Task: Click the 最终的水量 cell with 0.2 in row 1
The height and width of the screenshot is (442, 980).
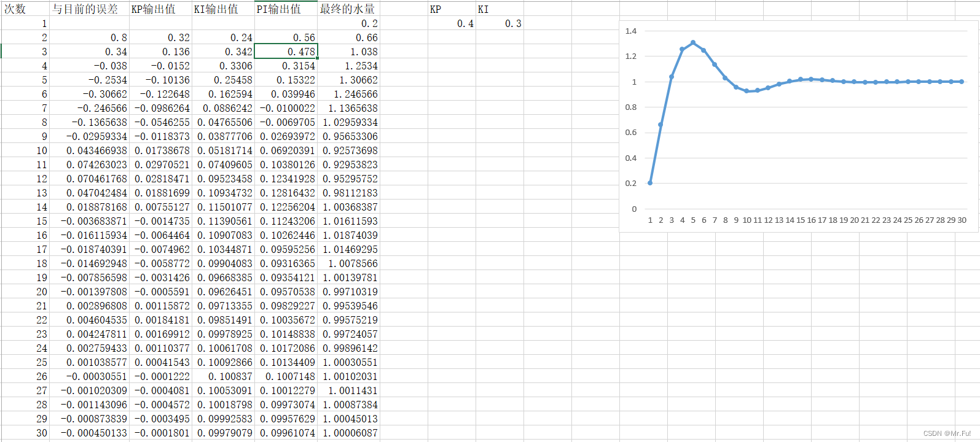Action: click(349, 23)
